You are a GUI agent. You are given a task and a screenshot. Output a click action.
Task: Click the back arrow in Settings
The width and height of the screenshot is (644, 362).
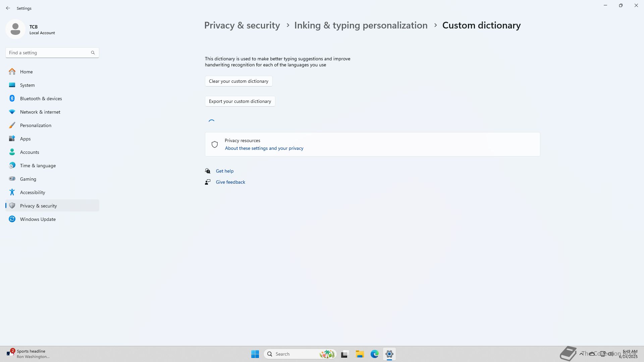(8, 8)
